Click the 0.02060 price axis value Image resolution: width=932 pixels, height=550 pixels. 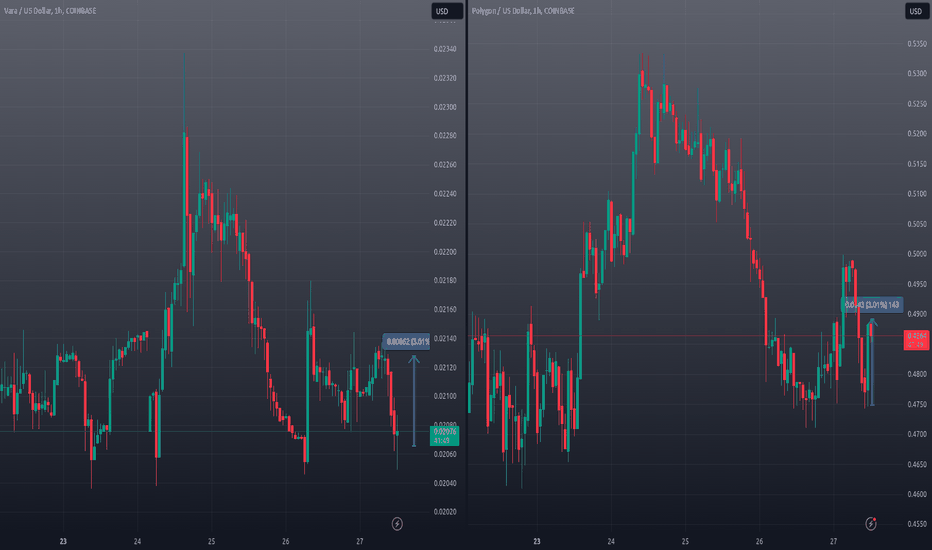click(x=445, y=455)
